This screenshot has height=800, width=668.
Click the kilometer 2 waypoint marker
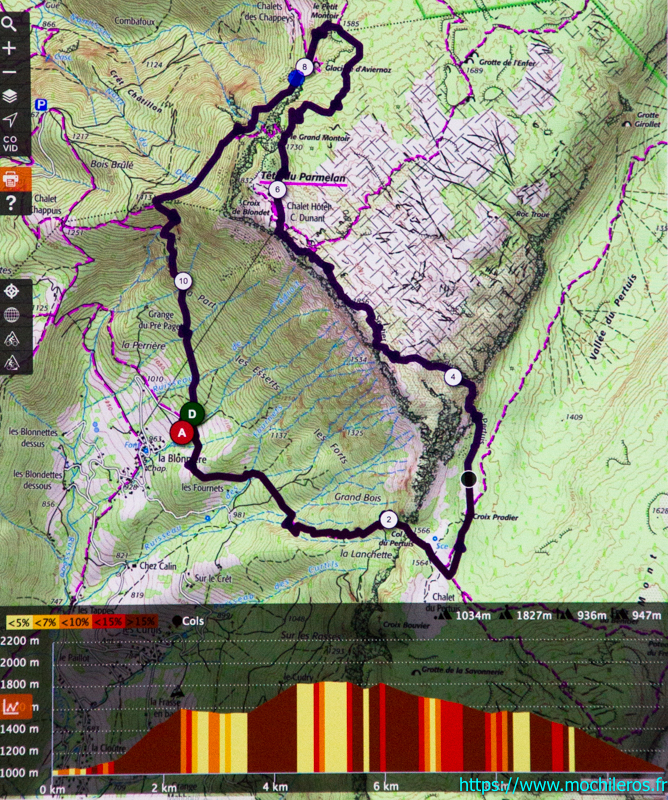coord(389,519)
